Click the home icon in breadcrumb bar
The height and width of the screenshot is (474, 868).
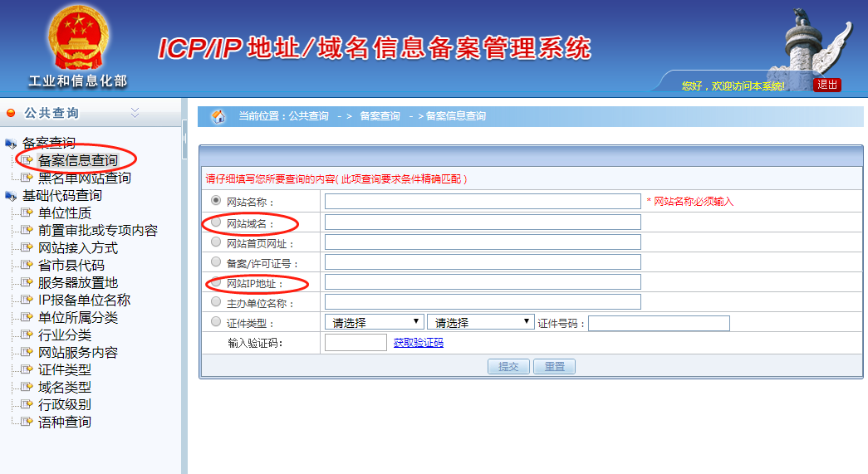pyautogui.click(x=218, y=116)
